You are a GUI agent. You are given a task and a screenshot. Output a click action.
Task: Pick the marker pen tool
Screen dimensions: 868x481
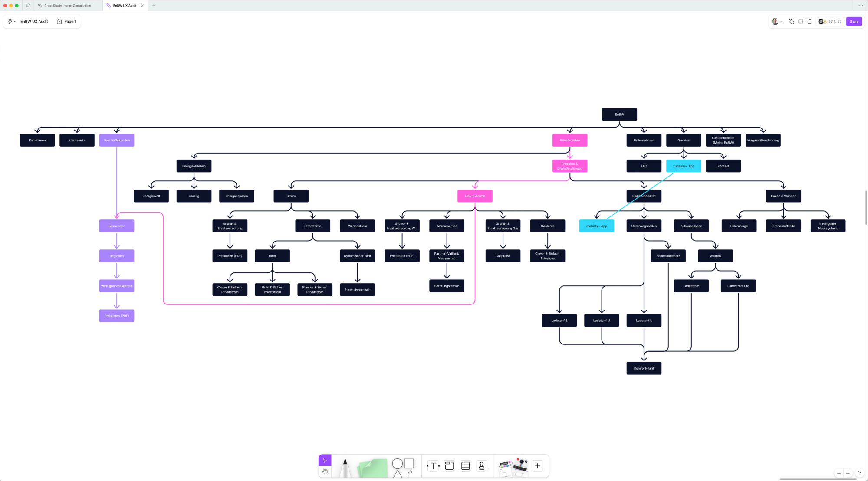tap(345, 468)
